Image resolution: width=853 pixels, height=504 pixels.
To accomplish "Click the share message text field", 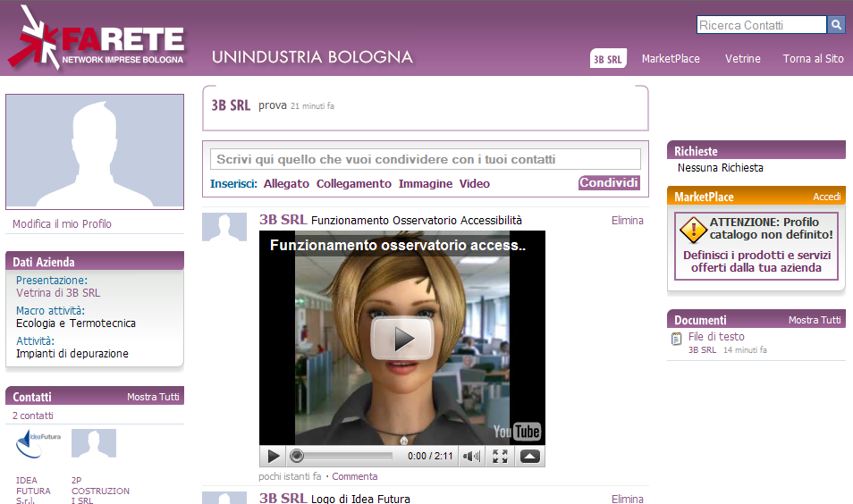I will click(x=426, y=159).
